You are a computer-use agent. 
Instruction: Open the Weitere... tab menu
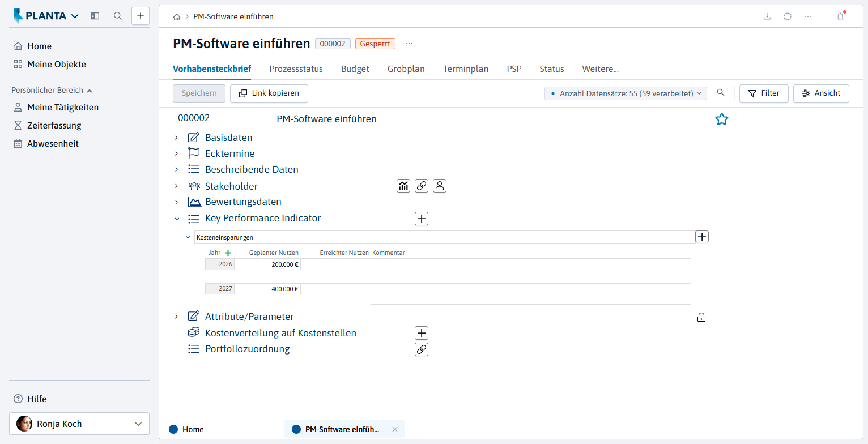pyautogui.click(x=601, y=69)
